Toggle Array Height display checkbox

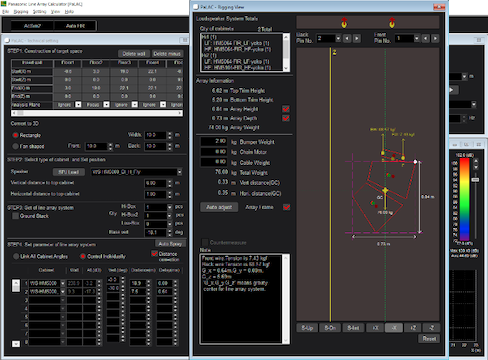[x=286, y=109]
